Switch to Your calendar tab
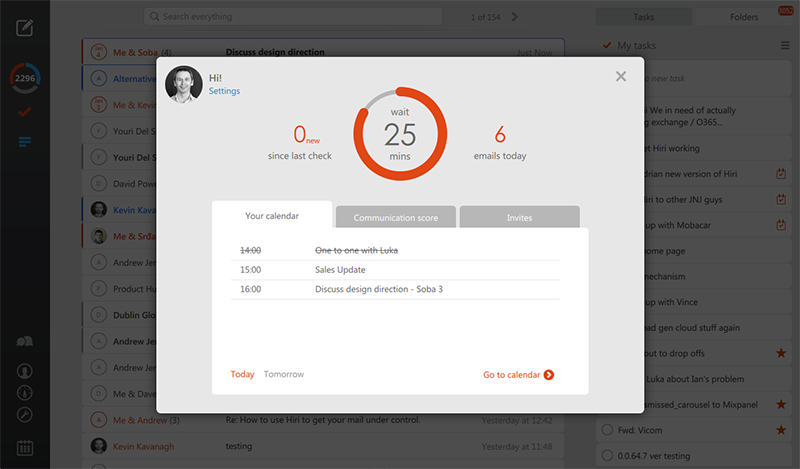This screenshot has height=469, width=800. 272,216
